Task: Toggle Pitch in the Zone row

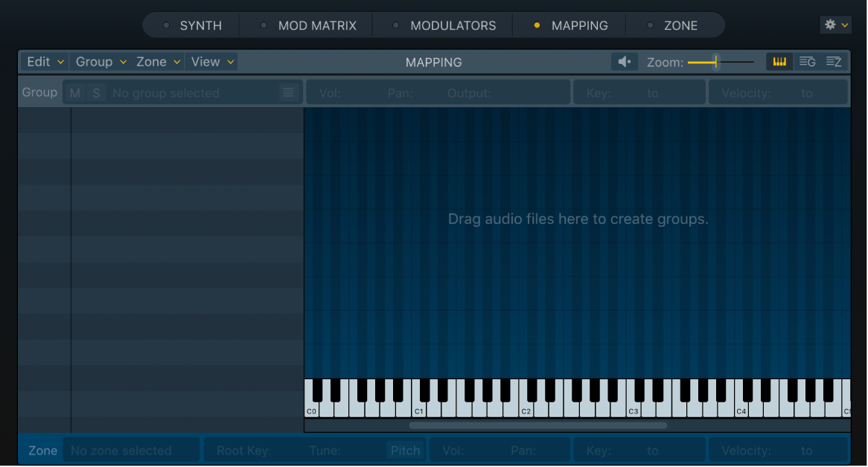Action: tap(404, 450)
